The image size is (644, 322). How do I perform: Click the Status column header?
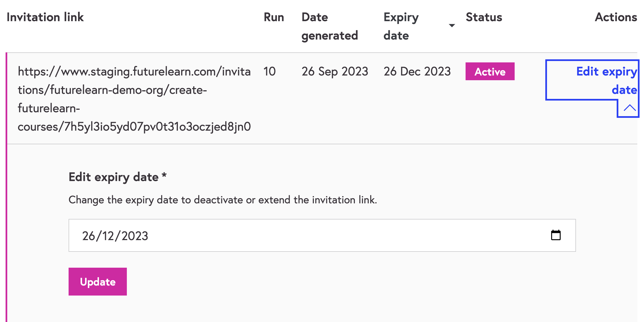click(x=483, y=17)
